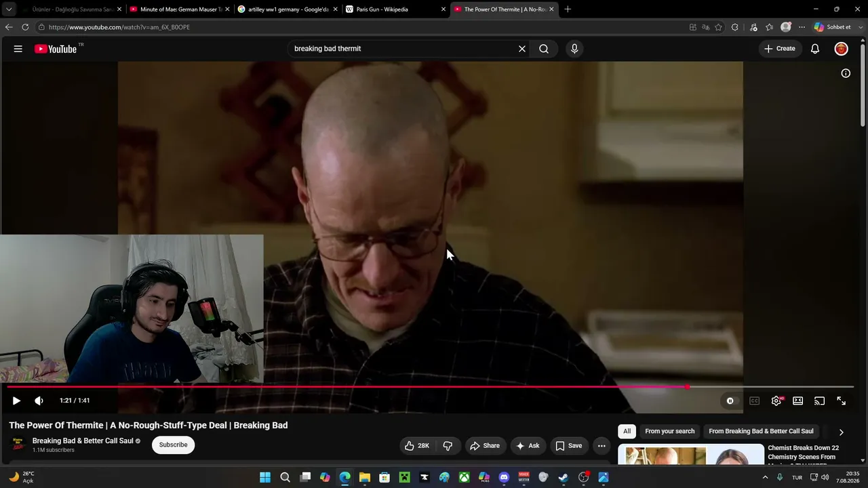
Task: Open browser extensions puzzle icon
Action: 735,27
